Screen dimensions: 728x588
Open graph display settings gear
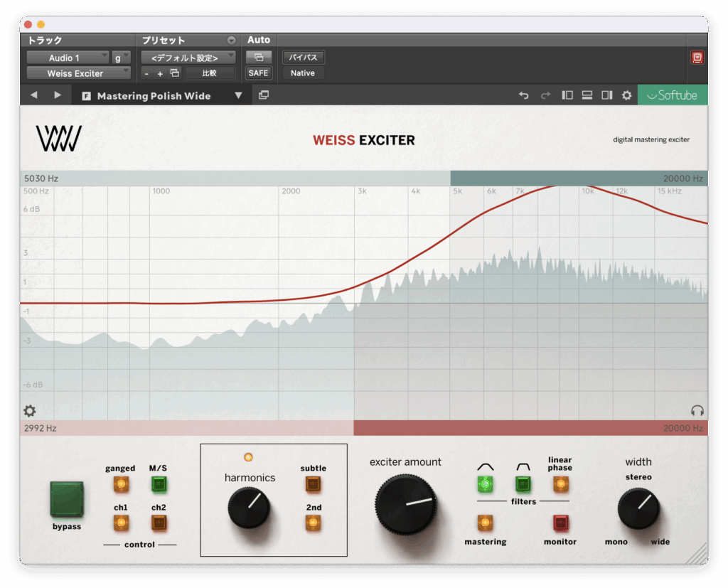tap(30, 410)
